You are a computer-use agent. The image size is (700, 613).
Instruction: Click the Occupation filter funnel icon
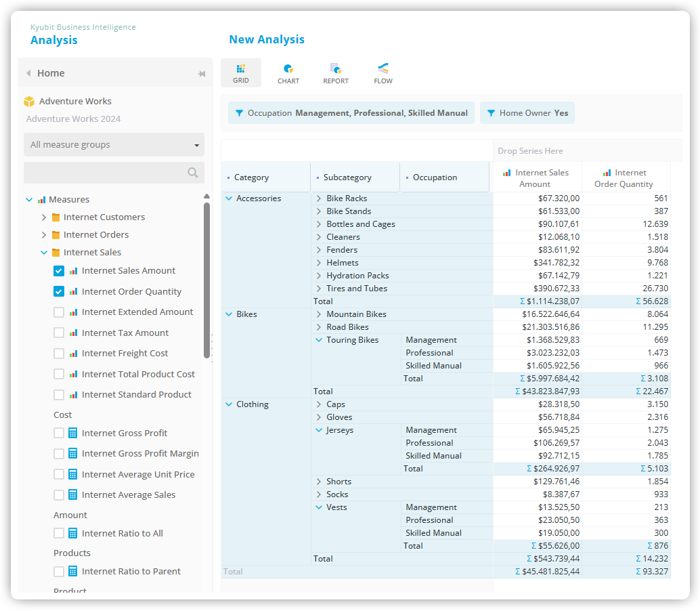pyautogui.click(x=239, y=114)
